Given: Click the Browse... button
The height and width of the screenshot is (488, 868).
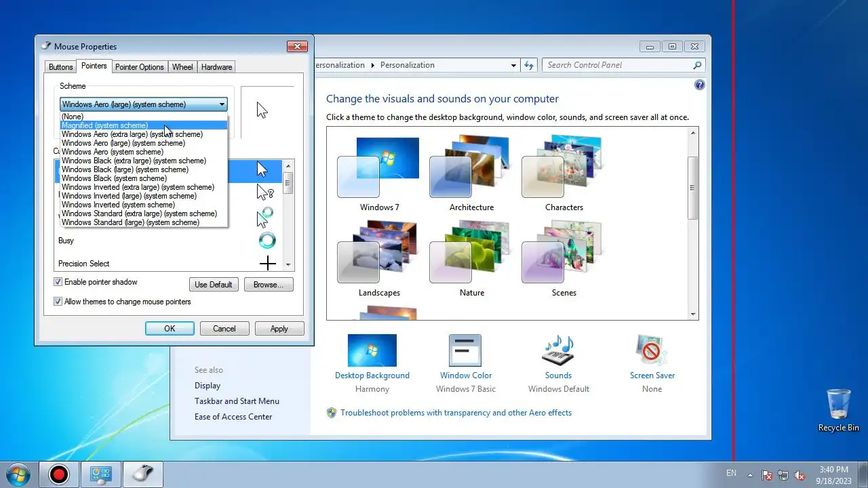Looking at the screenshot, I should pos(269,285).
